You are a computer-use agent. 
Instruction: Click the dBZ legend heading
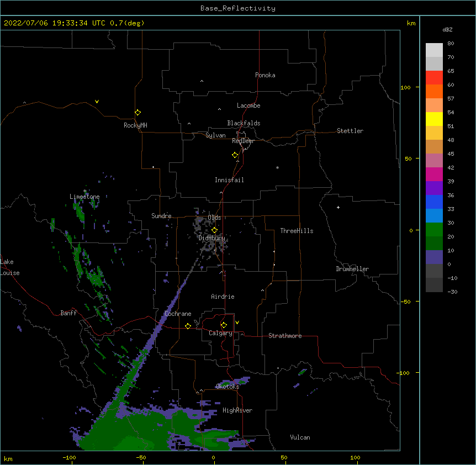click(x=447, y=29)
